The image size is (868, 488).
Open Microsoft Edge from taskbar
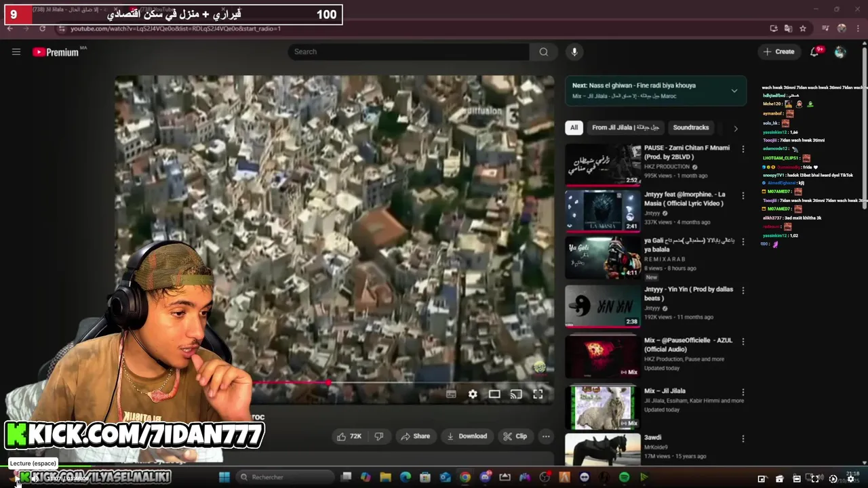(406, 477)
